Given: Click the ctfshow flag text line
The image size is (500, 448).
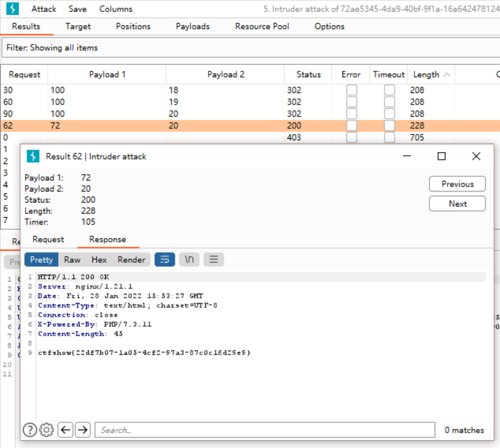Looking at the screenshot, I should [144, 353].
